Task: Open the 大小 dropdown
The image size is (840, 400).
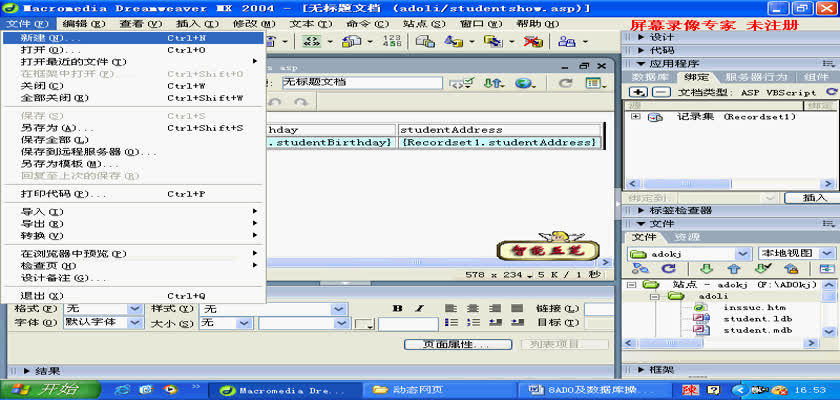Action: [244, 323]
